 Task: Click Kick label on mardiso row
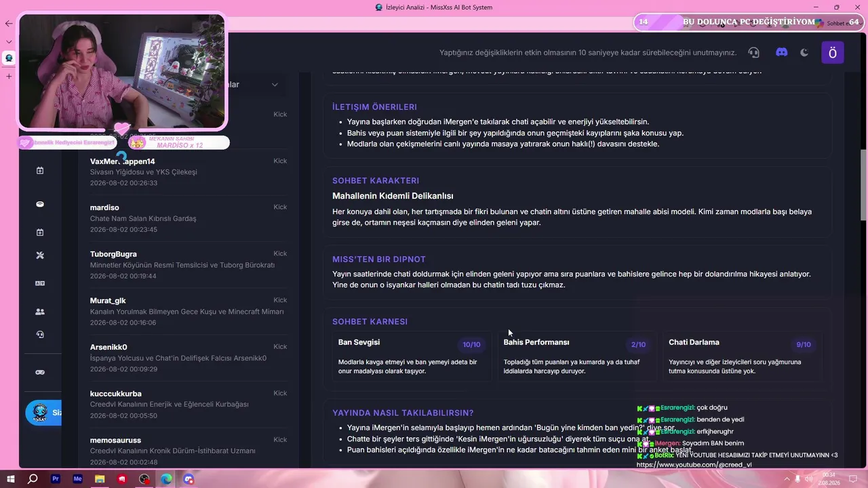280,207
